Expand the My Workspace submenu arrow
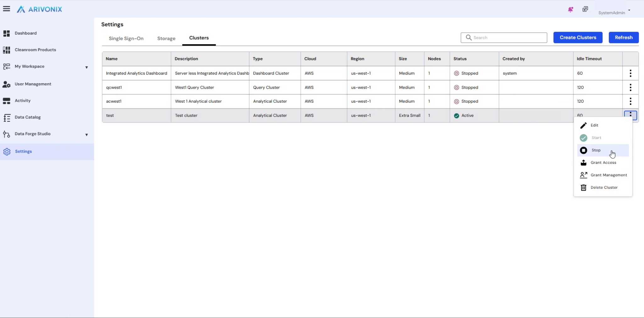644x318 pixels. [x=86, y=67]
